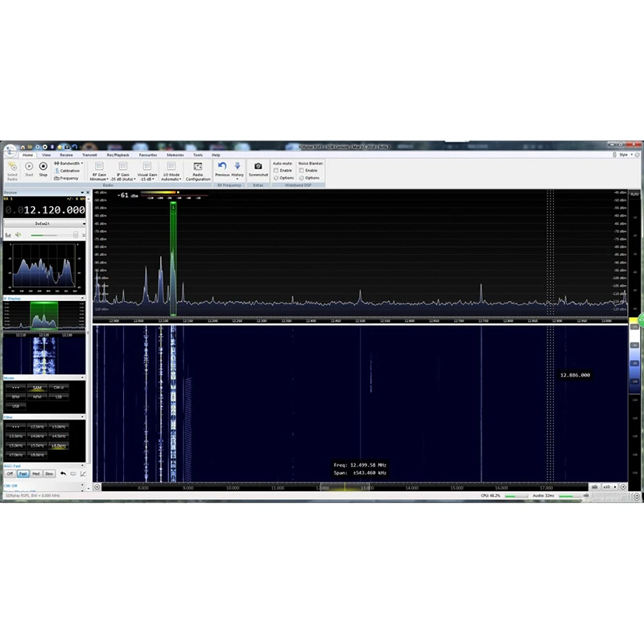Open the Visual Gain dropdown
Screen dimensions: 644x644
[147, 171]
